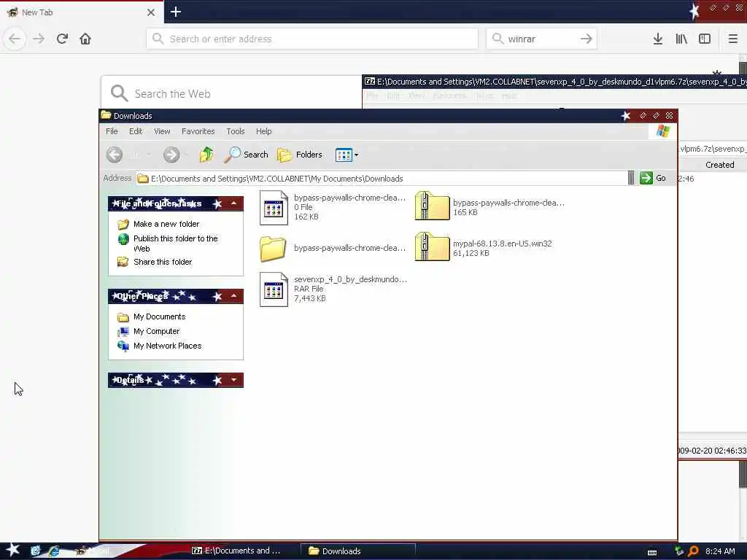The image size is (747, 560).
Task: Click the keyboard icon in system tray
Action: click(x=652, y=553)
